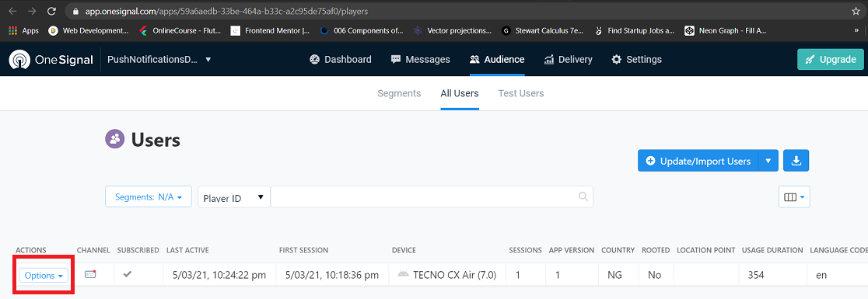
Task: Open the OnlineCourse Flutter bookmark
Action: (179, 31)
